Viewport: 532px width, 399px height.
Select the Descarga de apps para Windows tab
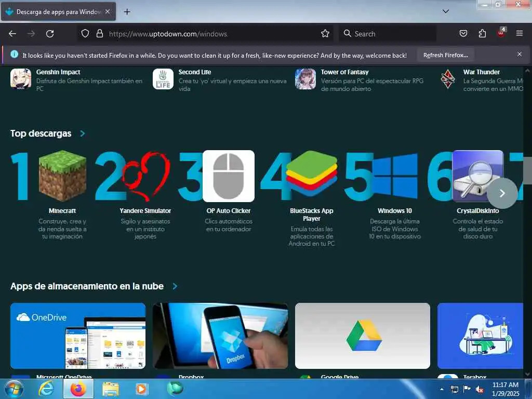tap(58, 11)
